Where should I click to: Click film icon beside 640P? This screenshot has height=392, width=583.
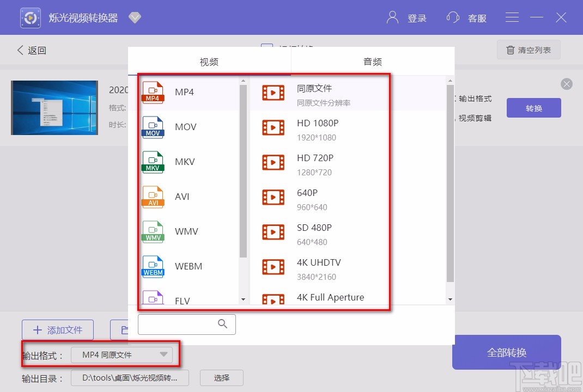point(274,197)
